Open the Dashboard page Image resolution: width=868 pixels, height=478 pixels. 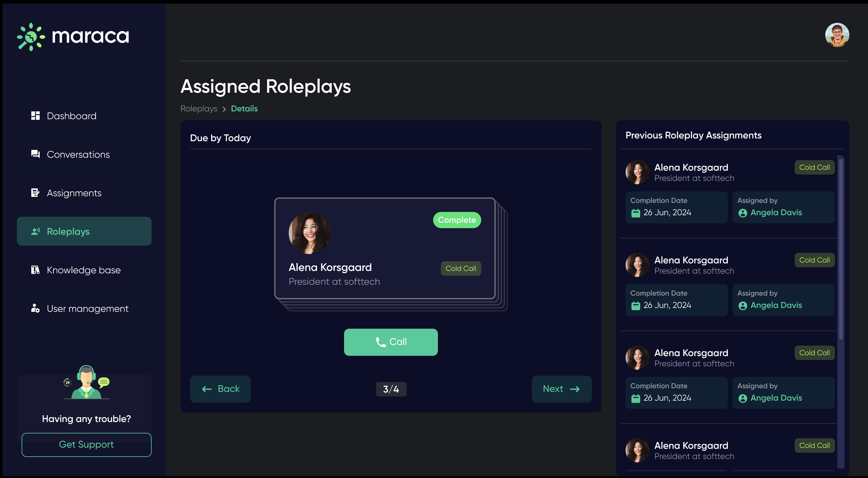(x=84, y=116)
